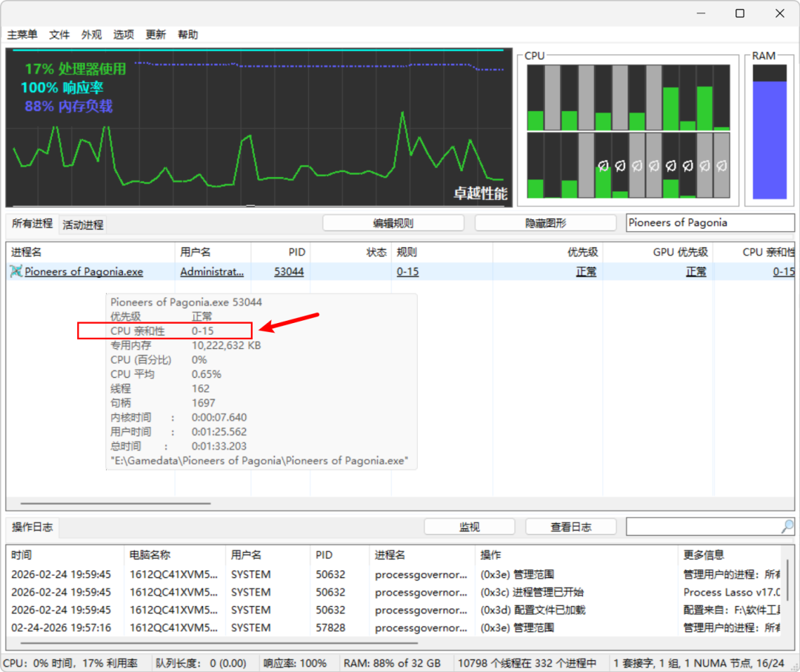The width and height of the screenshot is (800, 672).
Task: Click the 时间 column header in log
Action: click(64, 555)
